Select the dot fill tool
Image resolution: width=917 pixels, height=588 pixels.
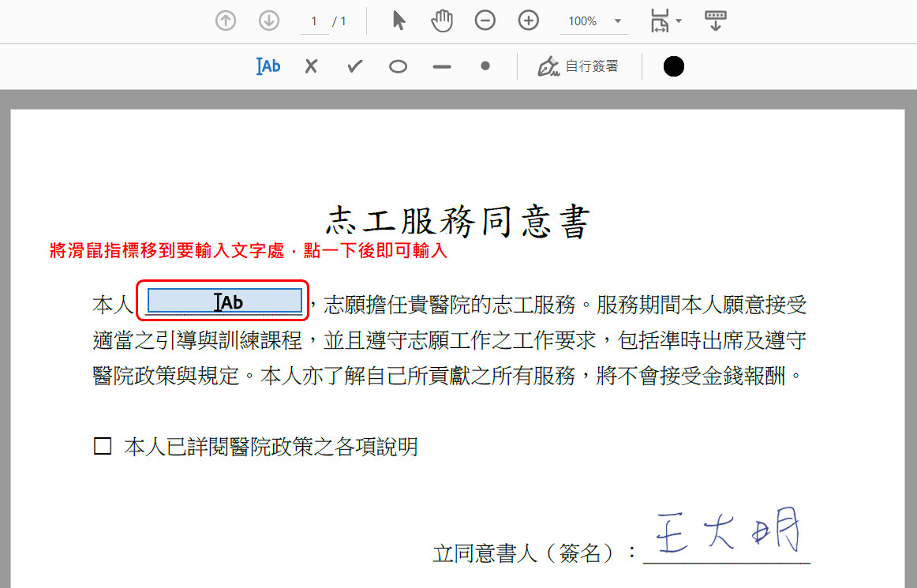coord(485,66)
